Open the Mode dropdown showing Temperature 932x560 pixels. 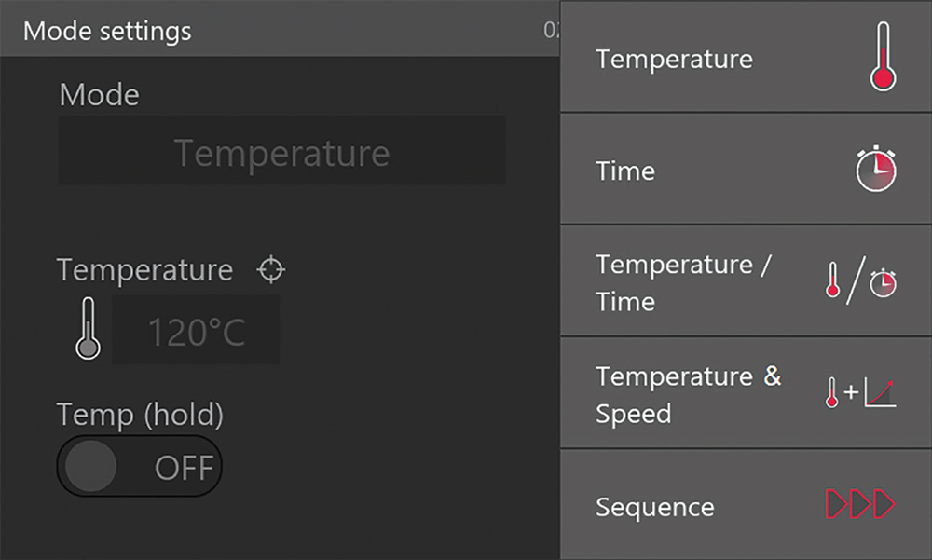281,151
